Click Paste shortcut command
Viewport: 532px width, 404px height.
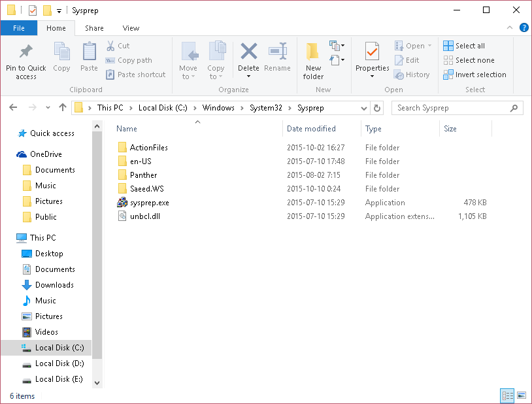click(x=135, y=75)
